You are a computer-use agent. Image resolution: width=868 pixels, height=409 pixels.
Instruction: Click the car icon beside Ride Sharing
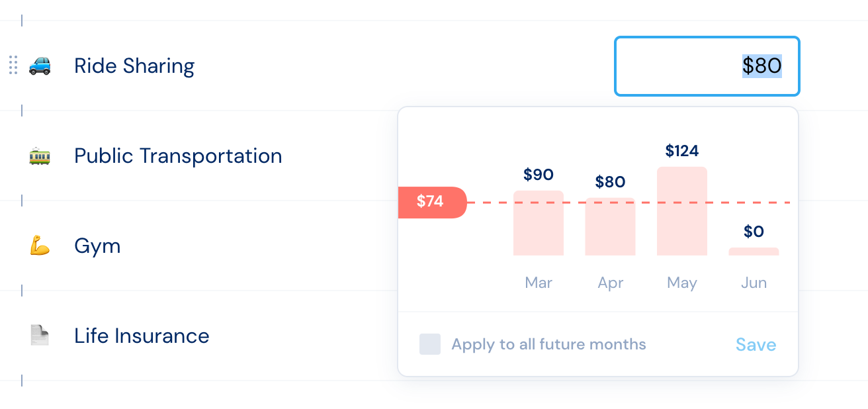pyautogui.click(x=40, y=66)
